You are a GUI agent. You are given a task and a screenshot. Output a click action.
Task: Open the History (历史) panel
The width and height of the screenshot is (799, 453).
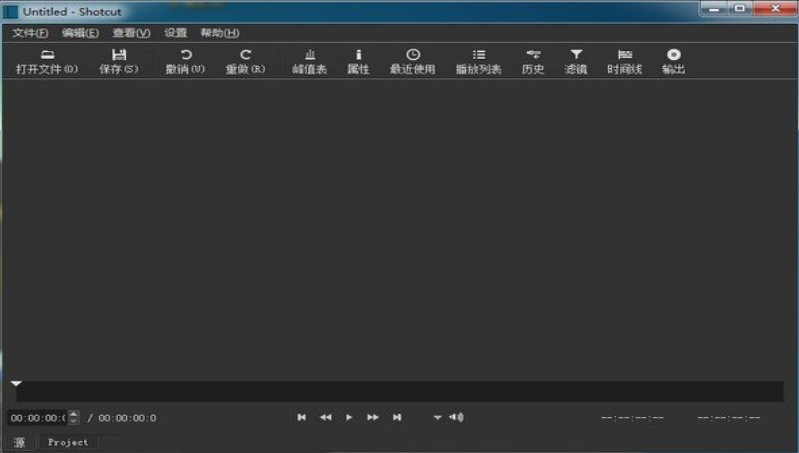coord(533,61)
